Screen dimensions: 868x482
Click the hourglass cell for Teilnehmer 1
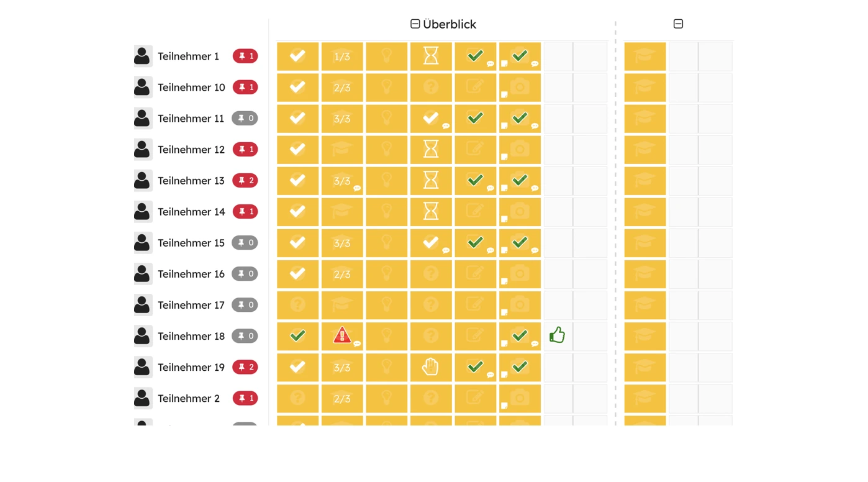(430, 57)
